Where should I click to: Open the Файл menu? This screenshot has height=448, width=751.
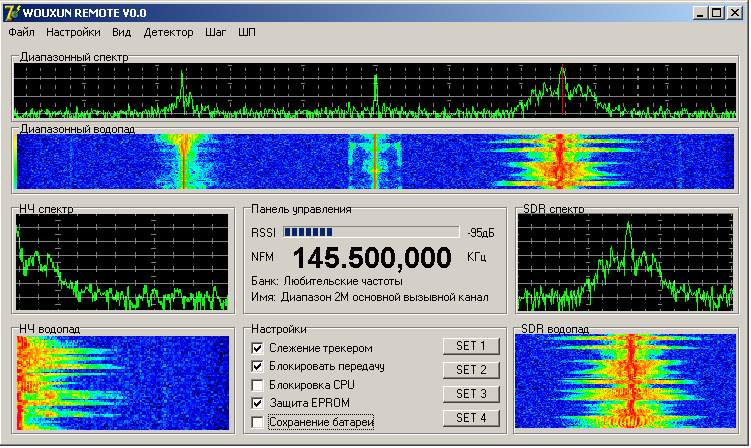point(21,33)
